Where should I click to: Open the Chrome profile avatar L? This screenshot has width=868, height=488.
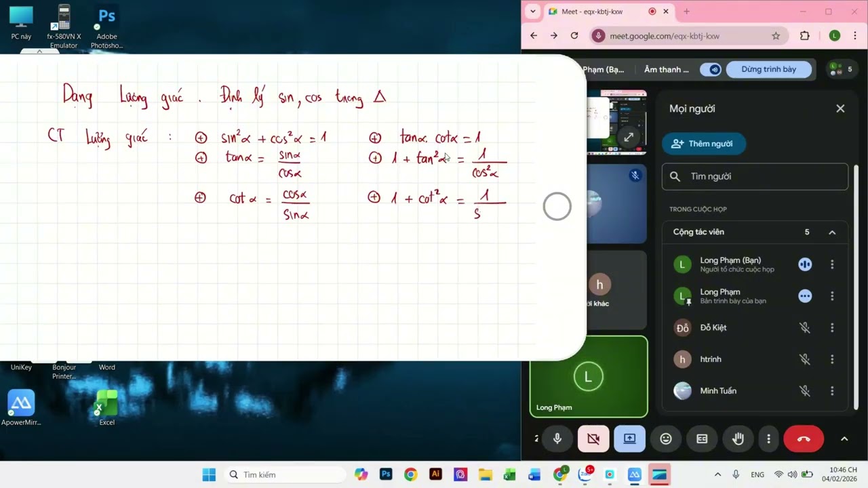835,36
